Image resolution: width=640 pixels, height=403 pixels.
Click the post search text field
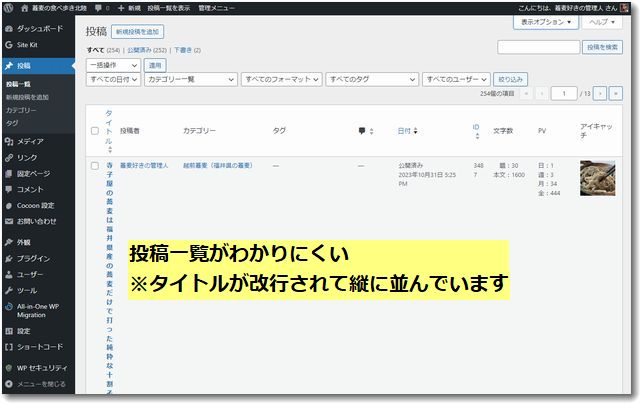(538, 46)
